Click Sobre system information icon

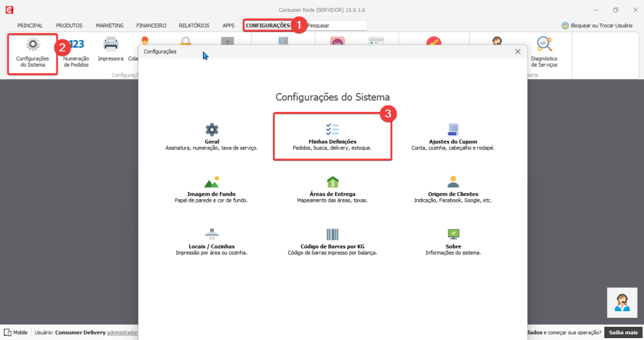pyautogui.click(x=453, y=235)
